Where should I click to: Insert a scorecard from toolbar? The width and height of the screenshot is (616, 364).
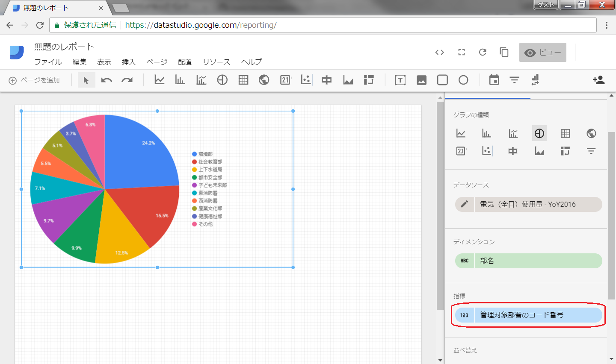click(285, 80)
